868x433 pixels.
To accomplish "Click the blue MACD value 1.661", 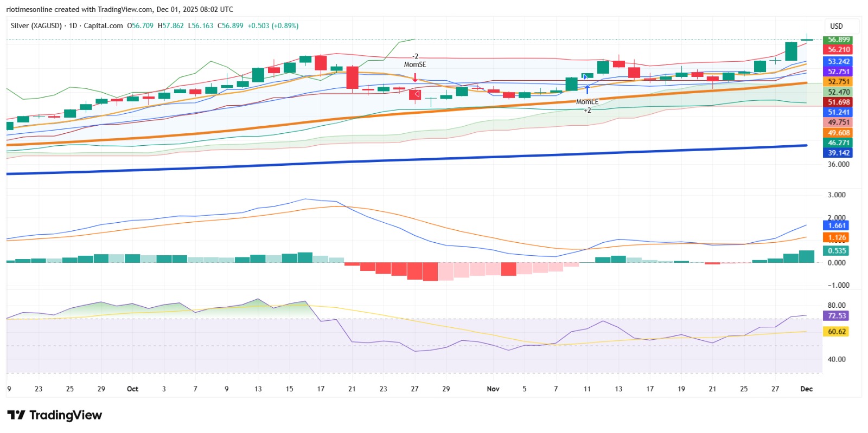I will click(837, 225).
